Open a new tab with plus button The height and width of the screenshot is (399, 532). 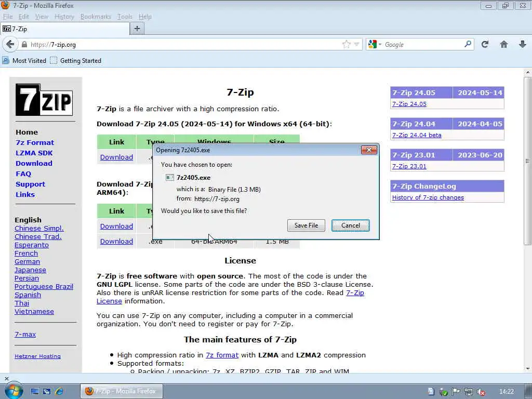tap(137, 29)
